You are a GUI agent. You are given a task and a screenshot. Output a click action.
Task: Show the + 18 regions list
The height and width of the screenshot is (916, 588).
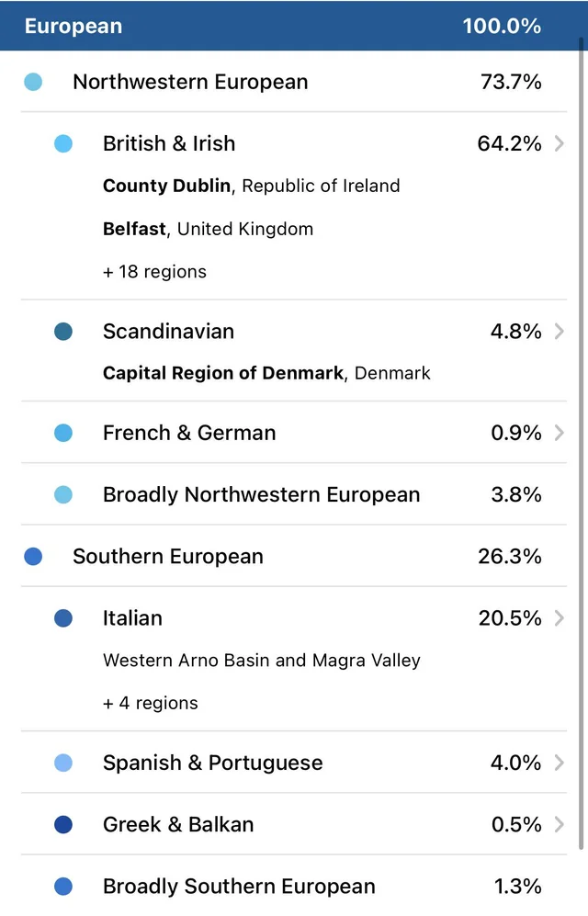(x=154, y=272)
